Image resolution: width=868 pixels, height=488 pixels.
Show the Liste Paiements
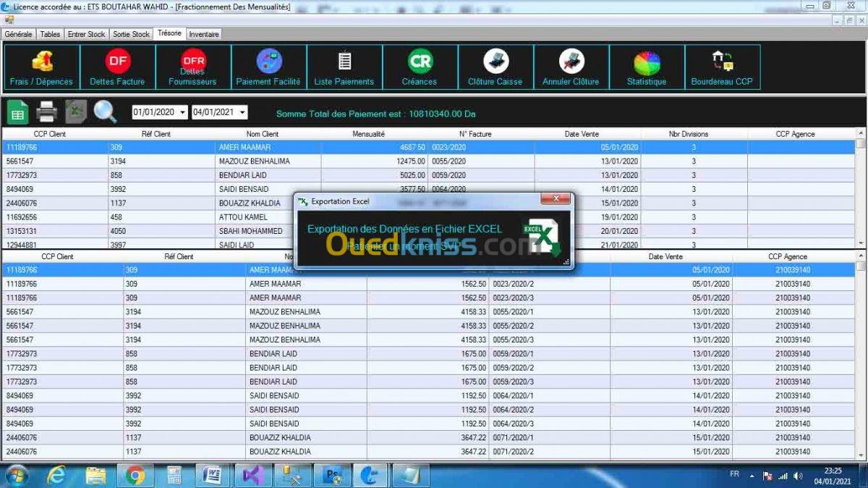coord(344,67)
